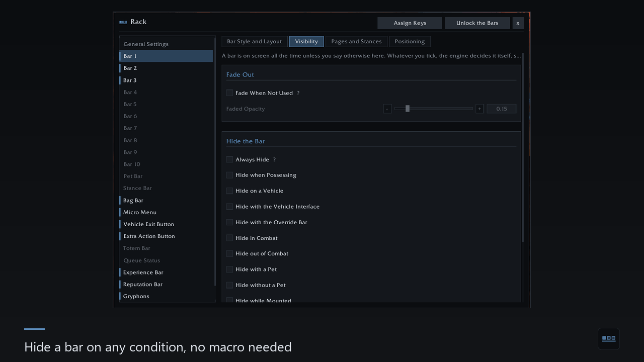Choose Gryphons in the sidebar list
Viewport: 644px width, 362px height.
pyautogui.click(x=166, y=297)
